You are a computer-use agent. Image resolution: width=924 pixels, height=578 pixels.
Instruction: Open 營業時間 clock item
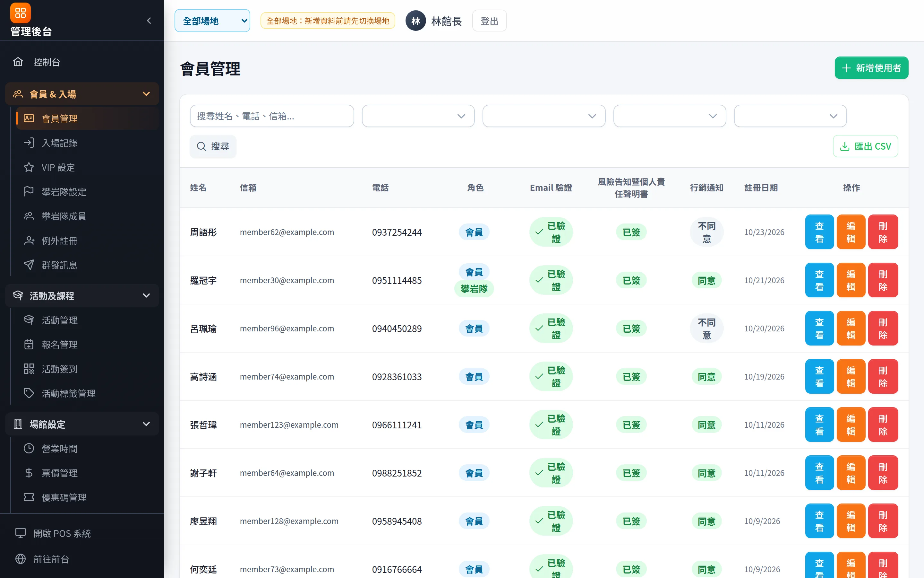point(87,448)
